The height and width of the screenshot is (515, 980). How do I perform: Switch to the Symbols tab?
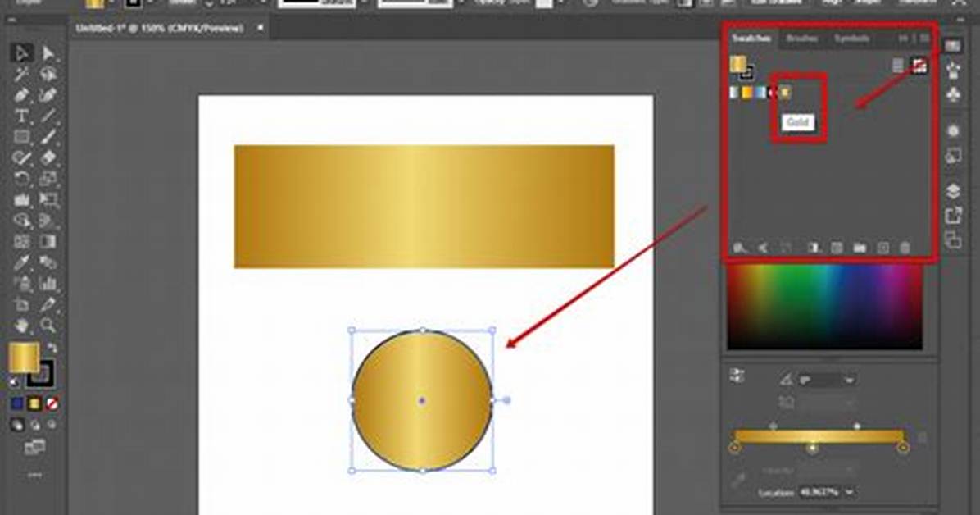pyautogui.click(x=851, y=39)
